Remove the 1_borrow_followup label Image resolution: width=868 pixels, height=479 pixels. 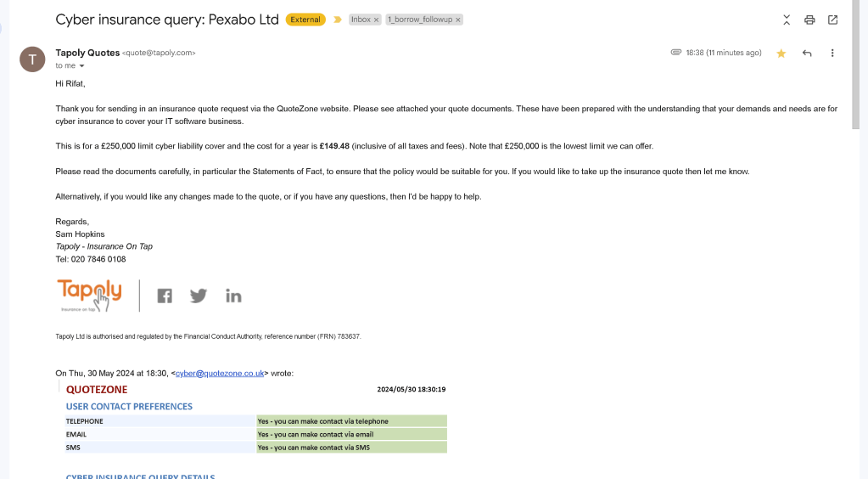[458, 20]
